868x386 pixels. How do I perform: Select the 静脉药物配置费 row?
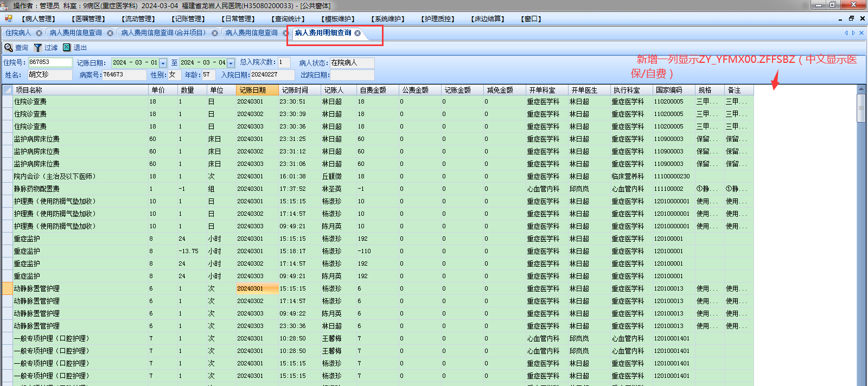(378, 189)
